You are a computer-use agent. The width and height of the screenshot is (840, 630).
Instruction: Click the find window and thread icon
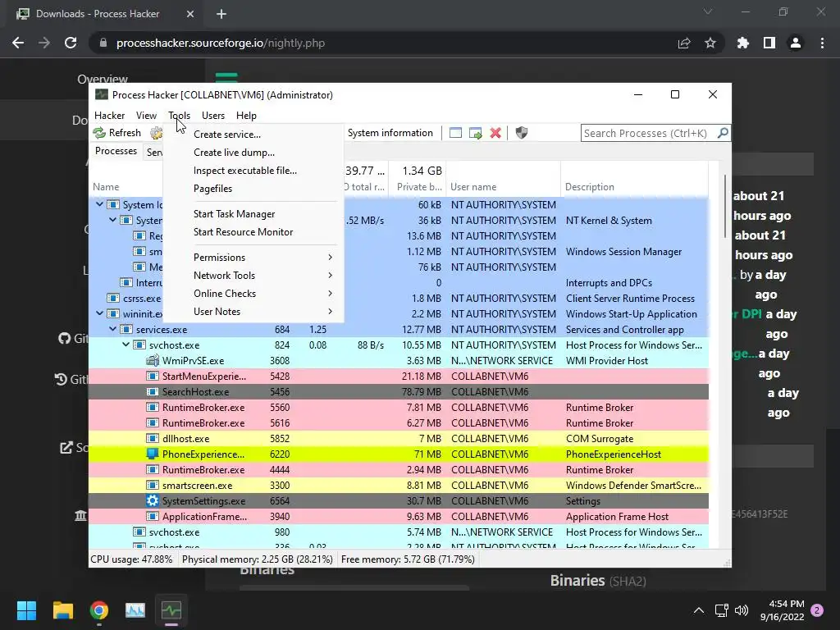point(475,133)
